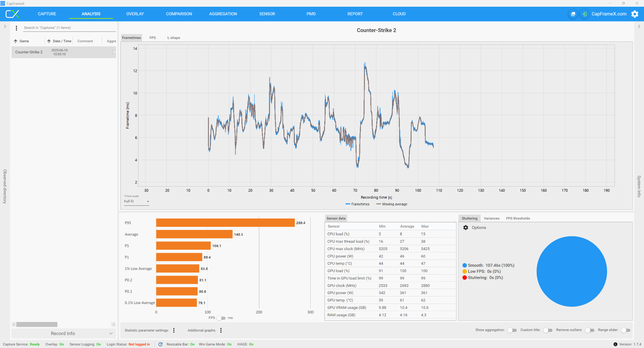
Task: Click the Capture Service 'Ready' status
Action: coord(35,344)
